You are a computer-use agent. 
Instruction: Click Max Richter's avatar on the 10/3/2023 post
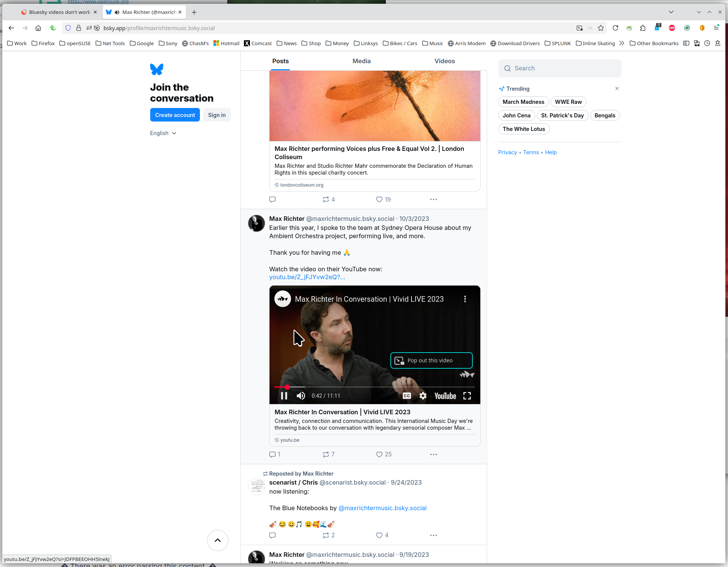point(256,223)
